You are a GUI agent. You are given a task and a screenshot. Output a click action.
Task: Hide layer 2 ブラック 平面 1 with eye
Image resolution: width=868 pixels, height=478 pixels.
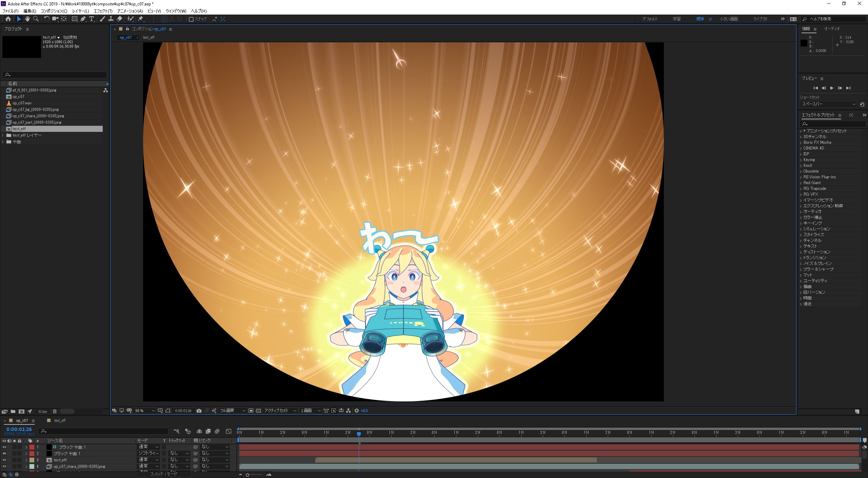pyautogui.click(x=4, y=454)
